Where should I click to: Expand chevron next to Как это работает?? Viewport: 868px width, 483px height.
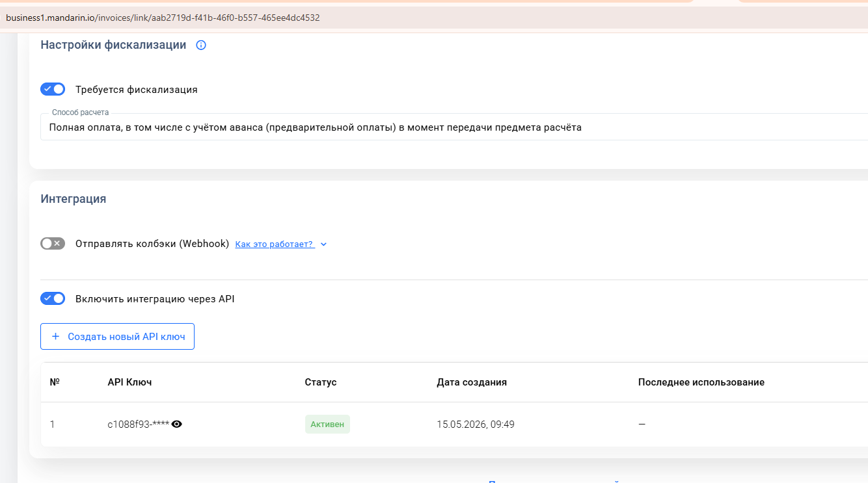click(323, 244)
